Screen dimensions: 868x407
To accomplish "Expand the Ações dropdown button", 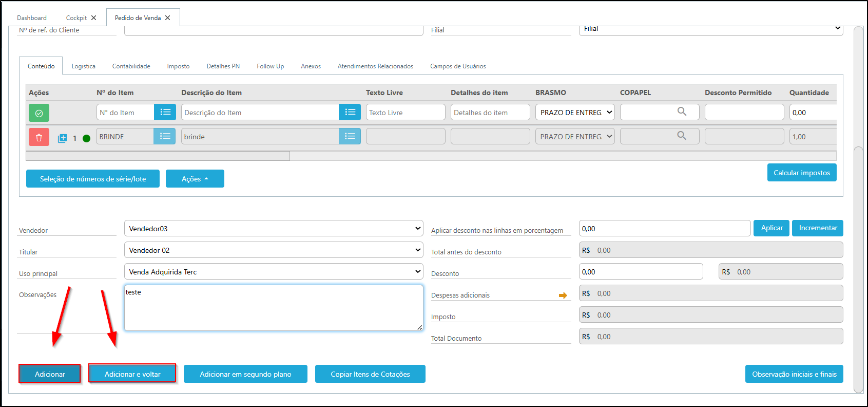I will click(195, 179).
